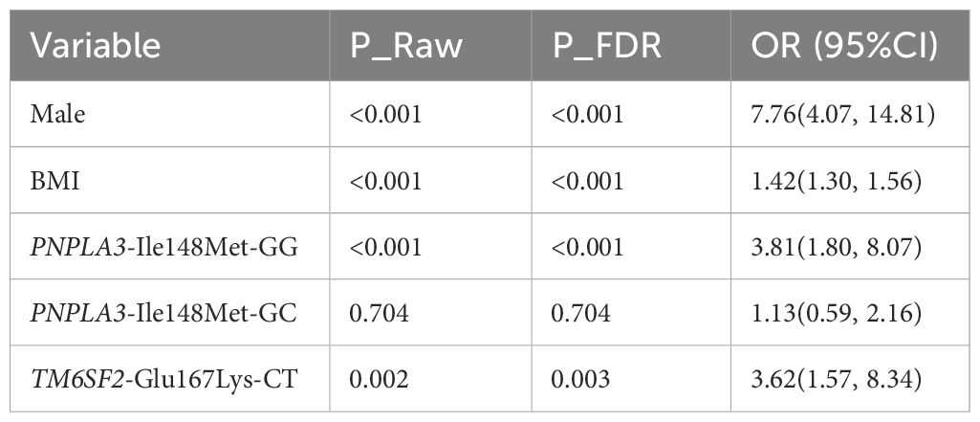980x422 pixels.
Task: Select the P_Raw column header
Action: 403,45
